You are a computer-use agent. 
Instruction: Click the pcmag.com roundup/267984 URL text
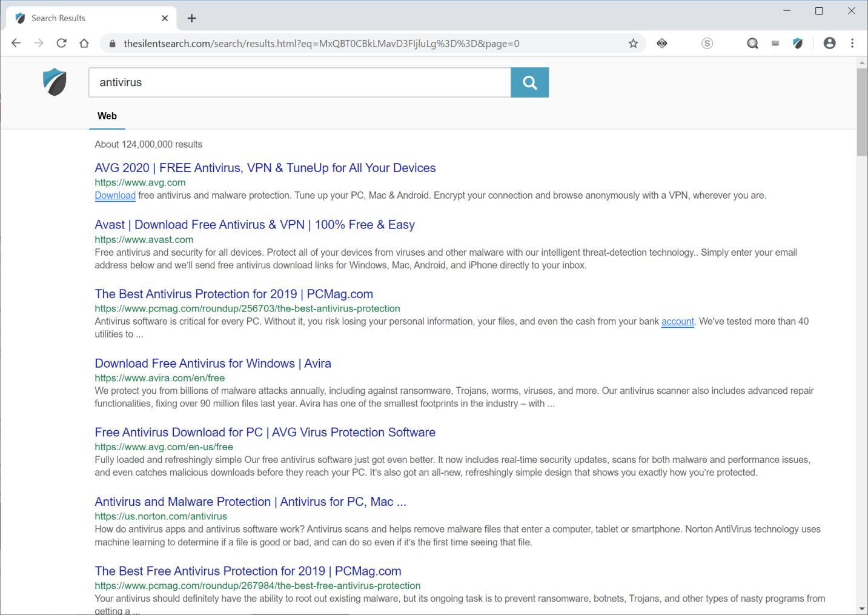(x=257, y=585)
